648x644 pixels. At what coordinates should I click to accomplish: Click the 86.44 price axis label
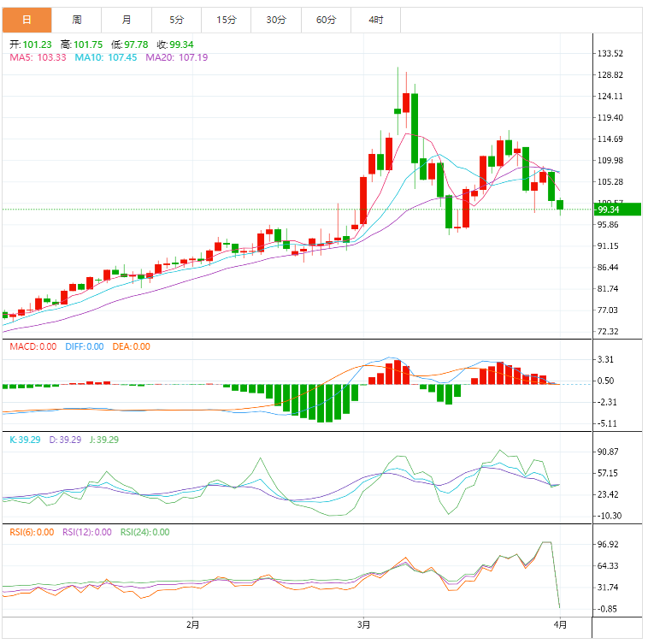coord(608,268)
